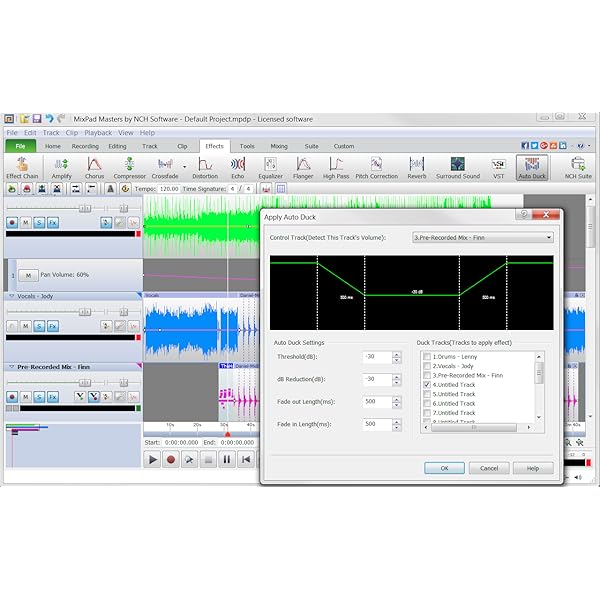The image size is (600, 600).
Task: Click Help in Auto Duck dialog
Action: pyautogui.click(x=533, y=468)
